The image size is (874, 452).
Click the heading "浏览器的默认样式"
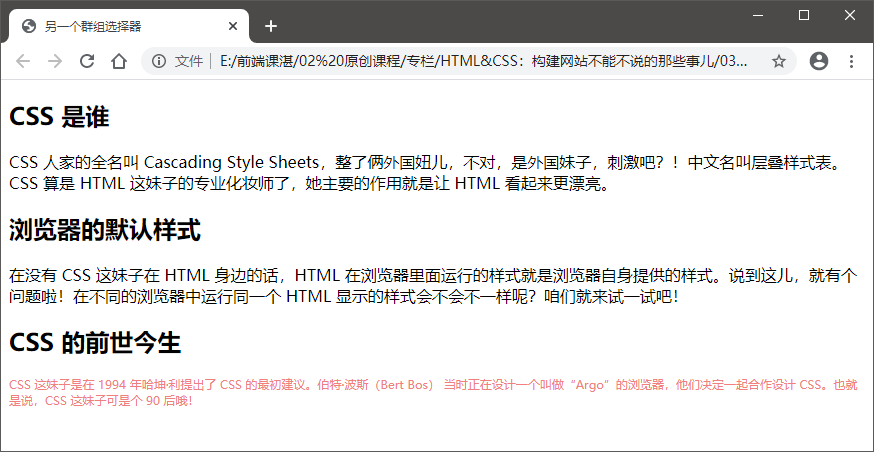pos(105,231)
